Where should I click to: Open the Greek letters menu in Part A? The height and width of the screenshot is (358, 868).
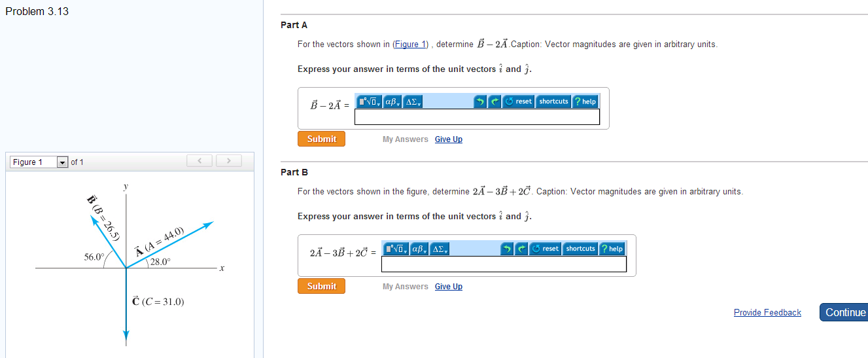tap(392, 101)
